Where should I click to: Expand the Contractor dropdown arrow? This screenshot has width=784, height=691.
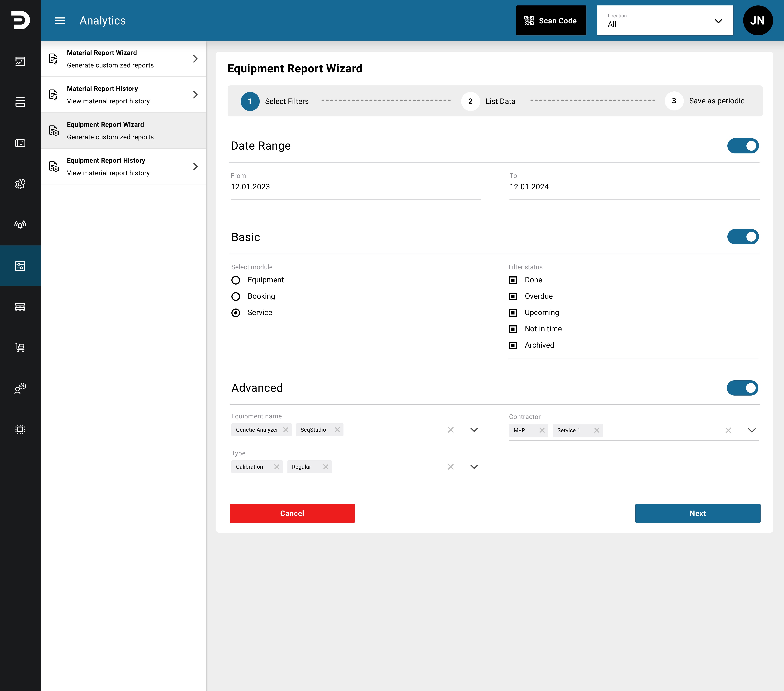pos(751,430)
